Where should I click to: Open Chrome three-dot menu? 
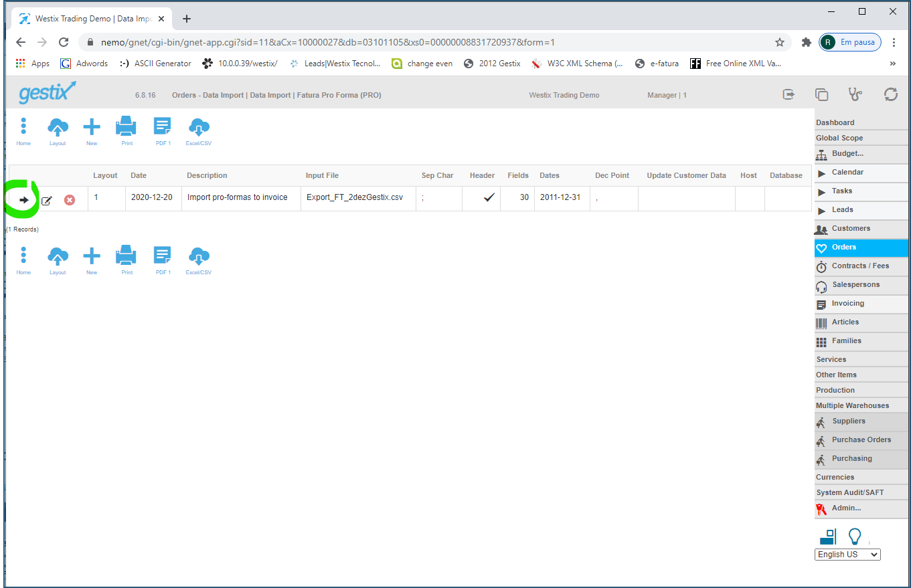pos(894,42)
